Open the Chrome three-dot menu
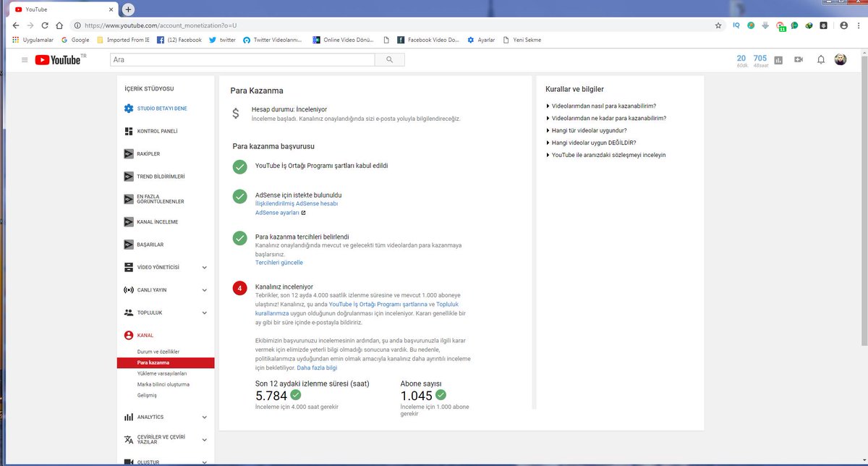Screen dimensions: 868x466 coord(859,25)
